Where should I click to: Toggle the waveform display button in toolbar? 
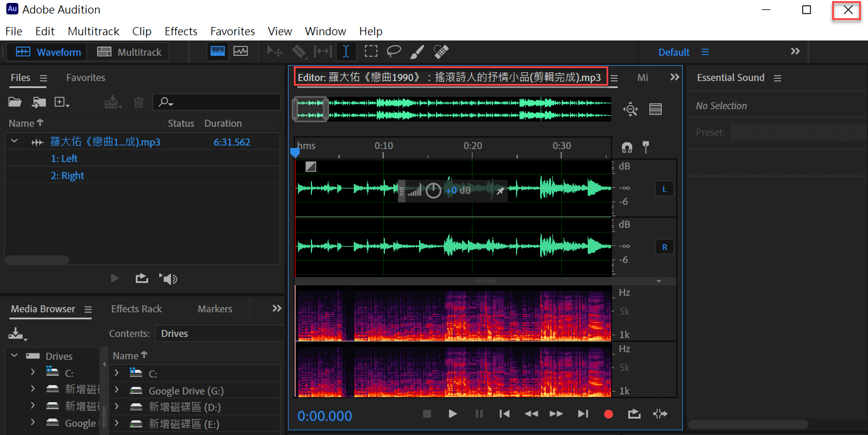(218, 52)
